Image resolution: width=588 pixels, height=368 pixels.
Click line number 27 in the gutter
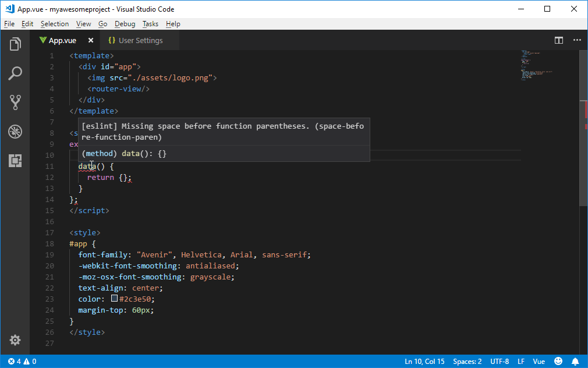(x=49, y=343)
